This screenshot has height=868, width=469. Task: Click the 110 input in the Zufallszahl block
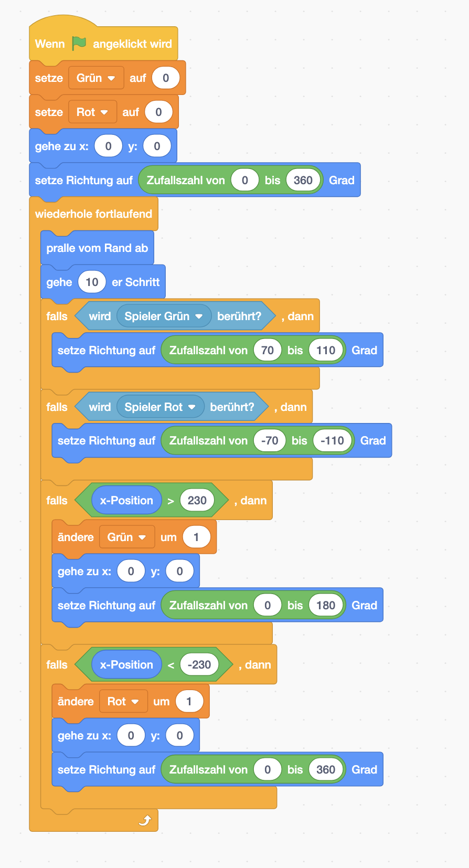point(326,351)
